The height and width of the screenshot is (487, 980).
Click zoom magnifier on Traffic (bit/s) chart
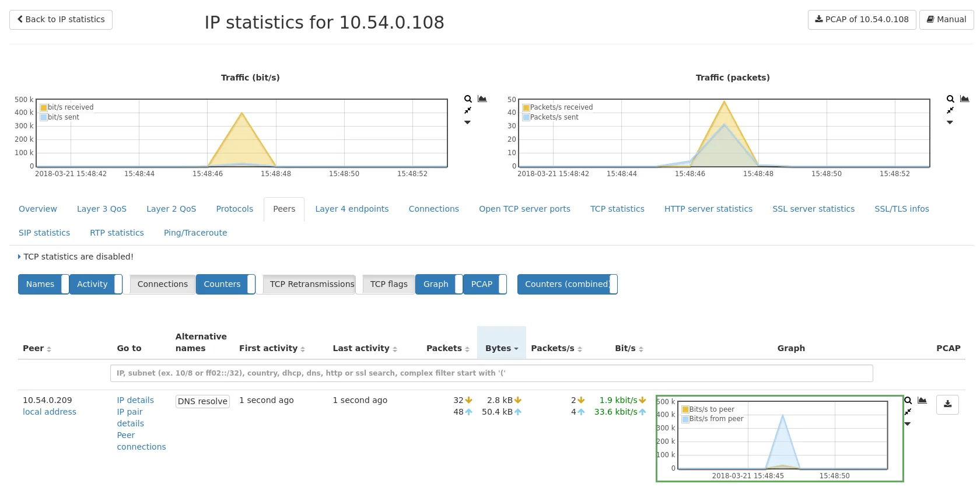[468, 99]
